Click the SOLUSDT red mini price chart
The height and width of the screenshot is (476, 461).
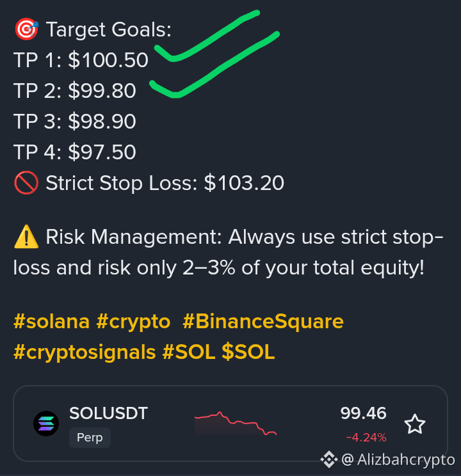click(236, 424)
